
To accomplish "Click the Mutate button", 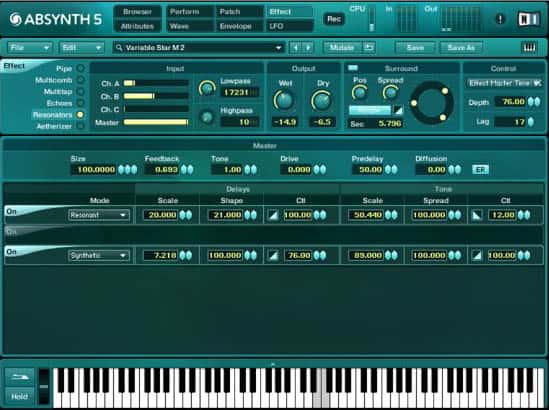I will pyautogui.click(x=342, y=47).
